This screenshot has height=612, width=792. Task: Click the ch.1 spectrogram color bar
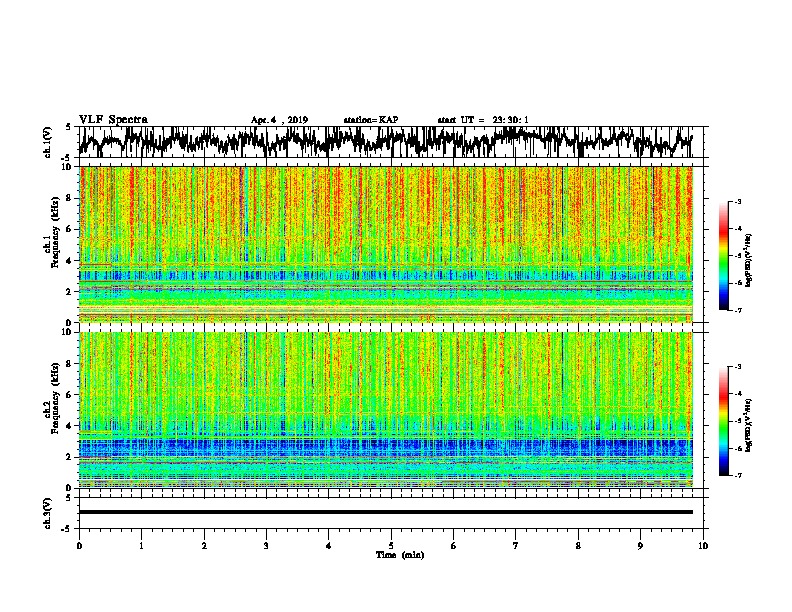point(723,256)
